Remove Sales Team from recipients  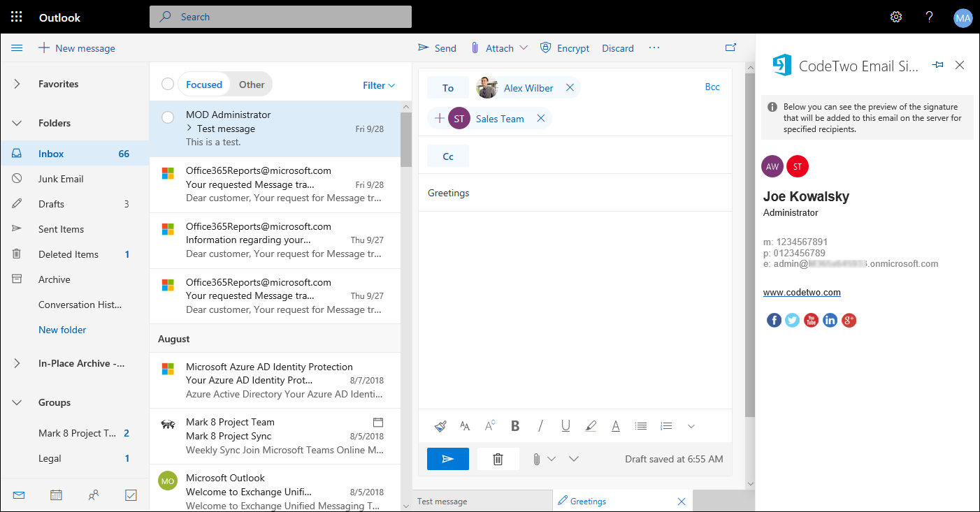pos(540,119)
